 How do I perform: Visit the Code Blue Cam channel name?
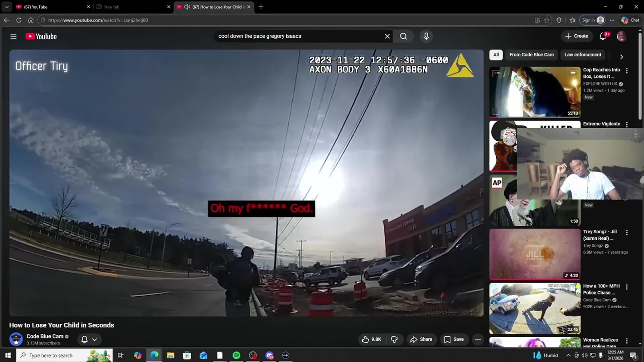point(45,336)
